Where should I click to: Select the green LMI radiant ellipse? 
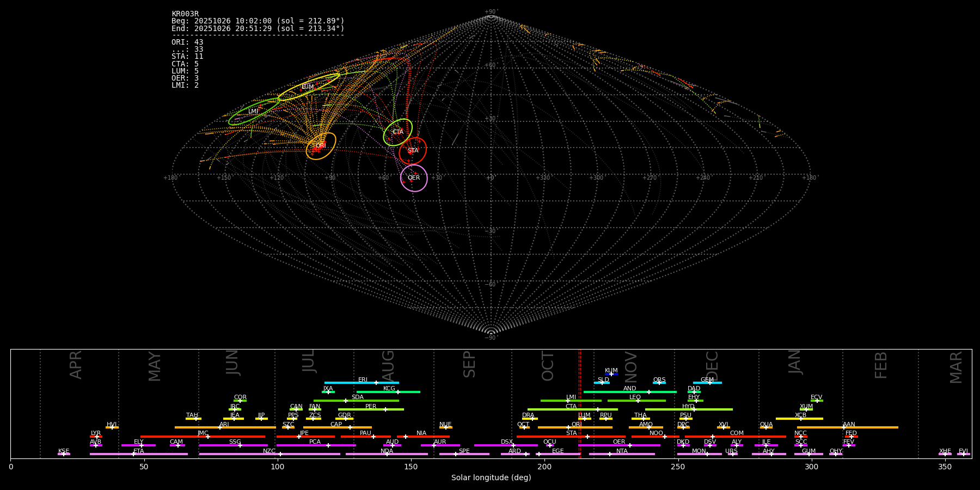click(254, 112)
